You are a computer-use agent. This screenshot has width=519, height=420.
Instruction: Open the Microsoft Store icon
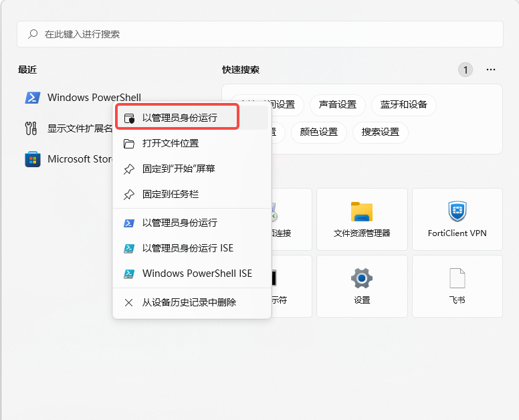(33, 159)
